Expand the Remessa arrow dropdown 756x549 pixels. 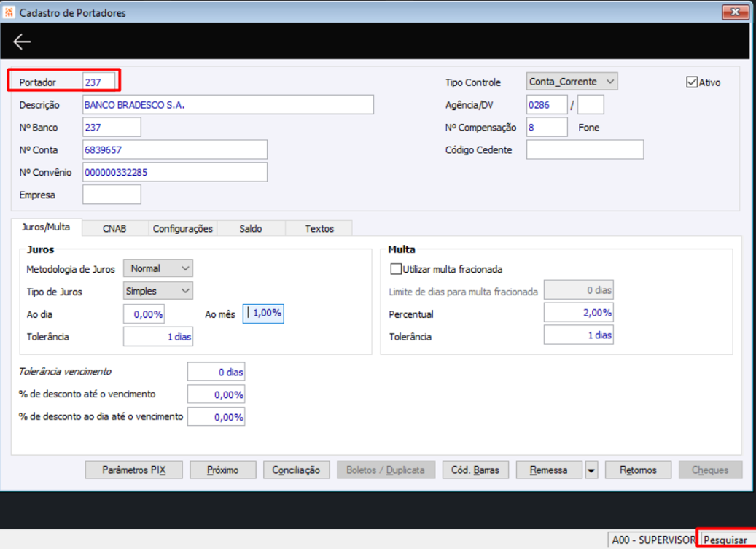591,470
